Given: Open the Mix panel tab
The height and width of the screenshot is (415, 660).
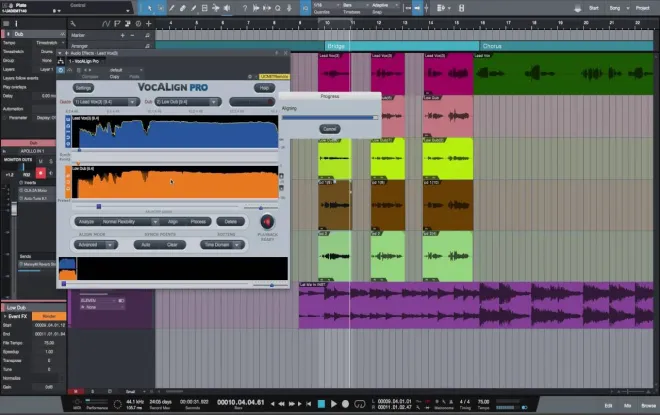Looking at the screenshot, I should point(627,406).
